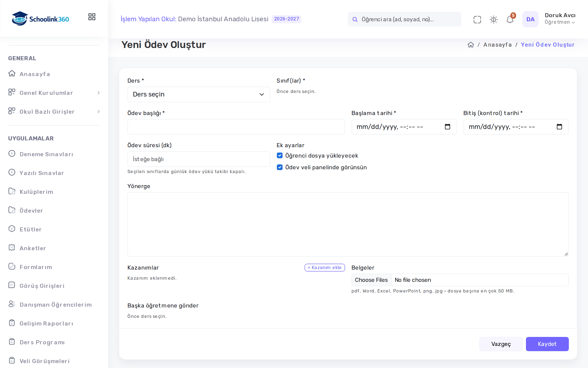Click the Schoolink360 logo
This screenshot has height=368, width=588.
(40, 19)
